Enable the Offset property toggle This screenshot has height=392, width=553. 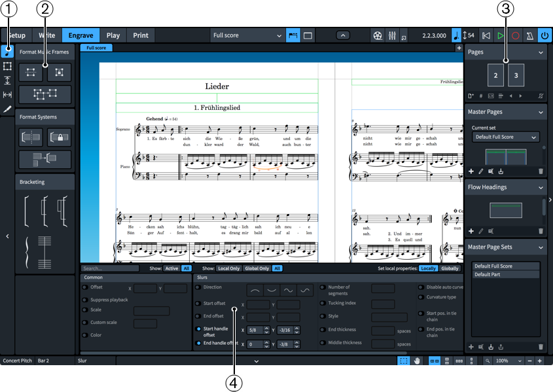click(85, 287)
